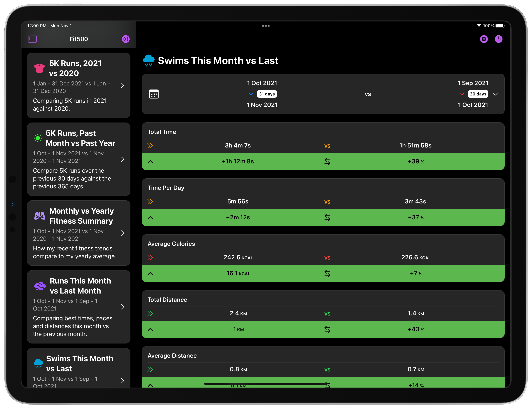Click double-chevron icon in Average Calories row

coord(150,257)
